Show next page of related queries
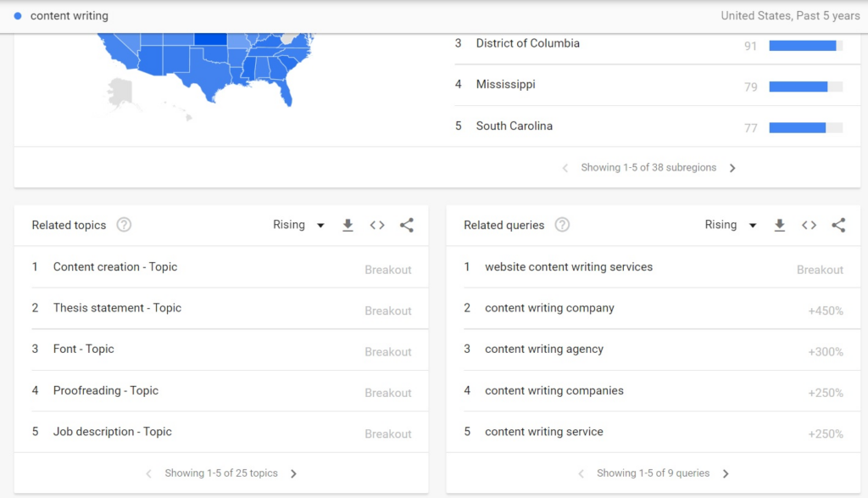 point(726,474)
